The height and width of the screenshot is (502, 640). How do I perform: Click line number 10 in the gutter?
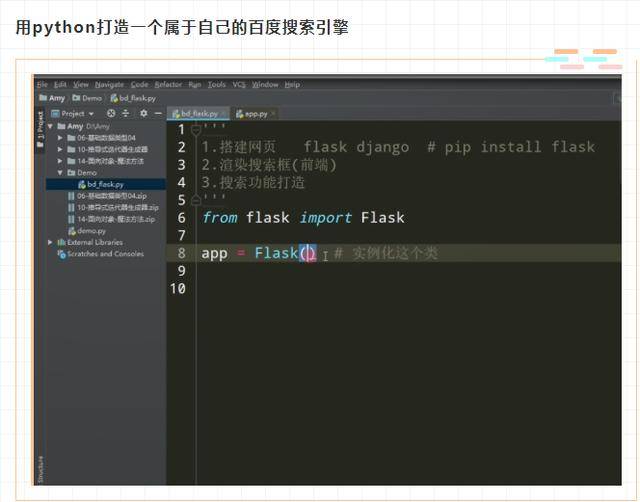178,288
